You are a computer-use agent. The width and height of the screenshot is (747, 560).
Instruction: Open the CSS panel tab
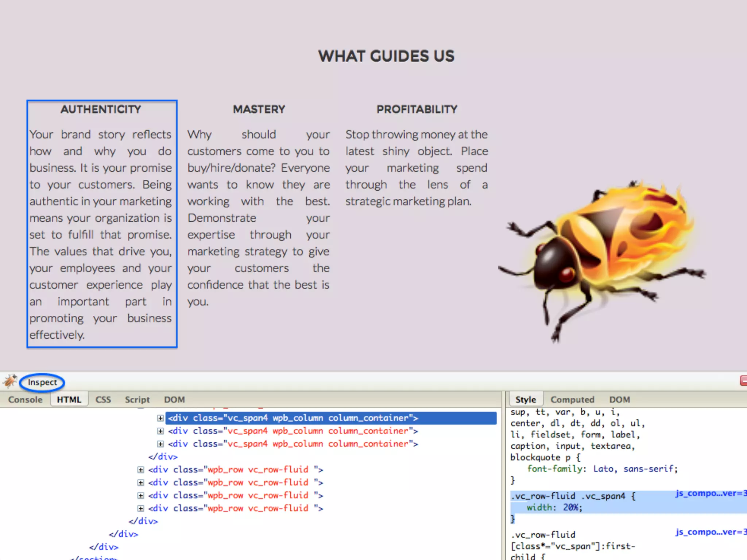pos(103,400)
